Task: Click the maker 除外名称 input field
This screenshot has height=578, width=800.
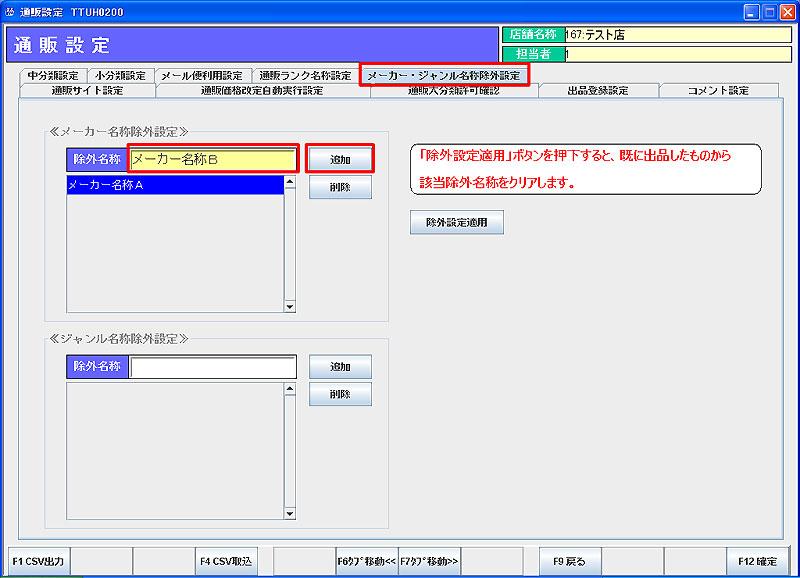Action: pyautogui.click(x=213, y=159)
